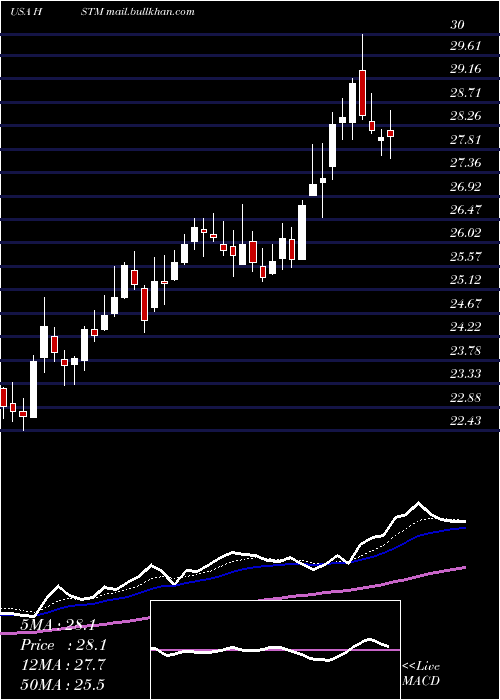Click the 5MA : 28.1 legend text
Screen dimensions: 500x700
(x=57, y=625)
